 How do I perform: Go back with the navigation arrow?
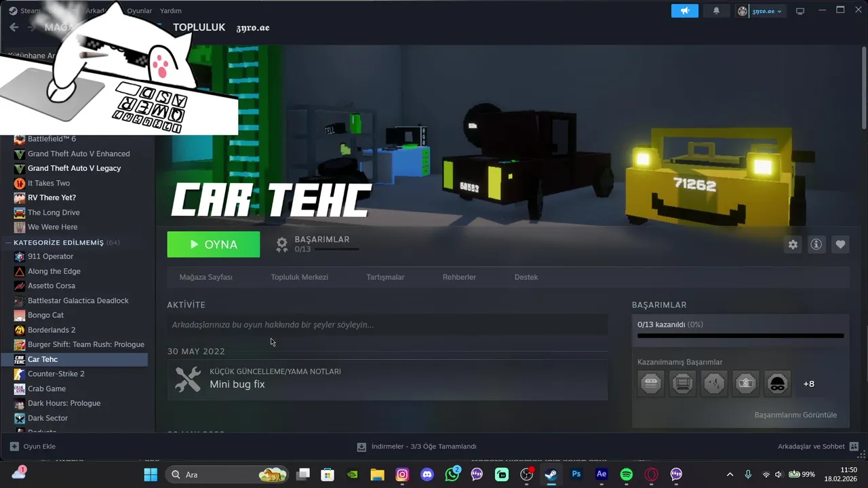click(x=14, y=27)
